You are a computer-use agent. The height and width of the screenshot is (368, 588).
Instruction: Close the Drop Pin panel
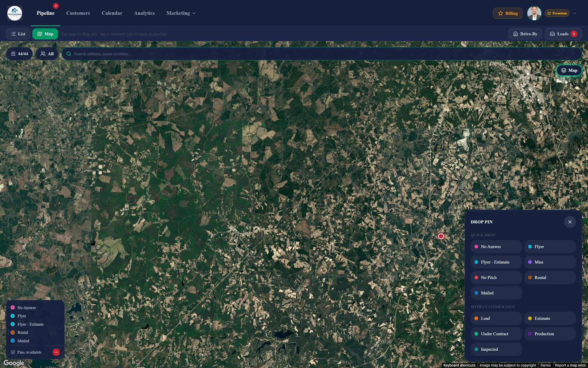coord(570,222)
